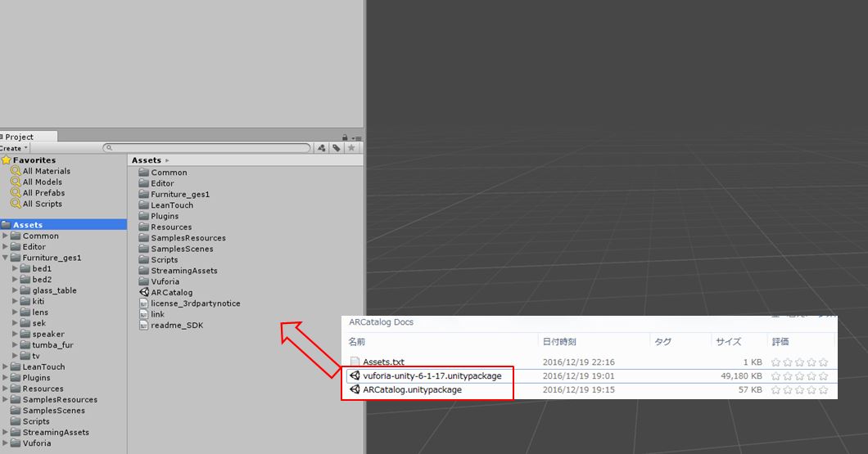
Task: Select kiti folder in the tree
Action: click(x=33, y=301)
